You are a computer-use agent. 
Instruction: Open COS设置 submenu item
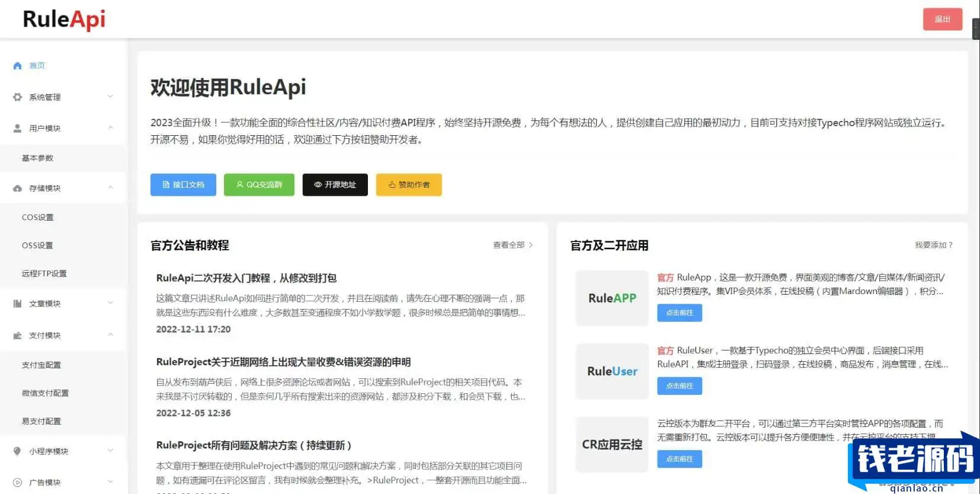[37, 217]
